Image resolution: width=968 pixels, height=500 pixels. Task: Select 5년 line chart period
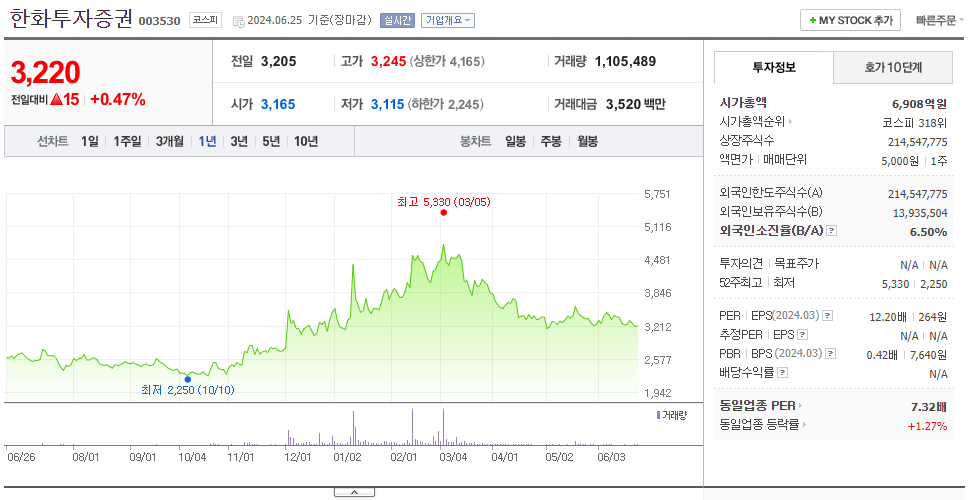coord(271,141)
